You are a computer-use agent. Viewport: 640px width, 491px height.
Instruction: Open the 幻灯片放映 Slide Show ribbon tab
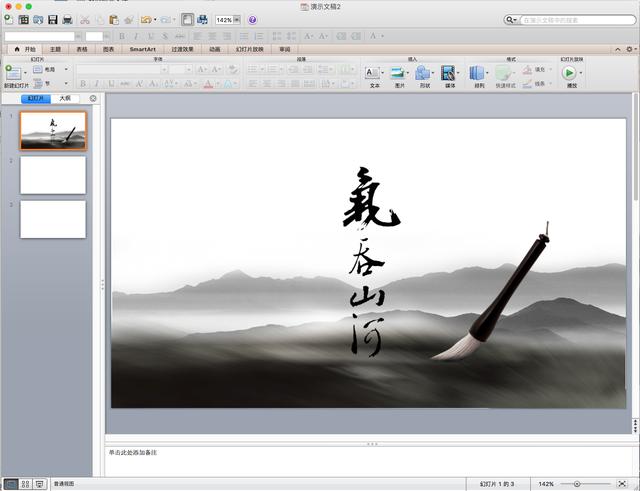point(249,49)
